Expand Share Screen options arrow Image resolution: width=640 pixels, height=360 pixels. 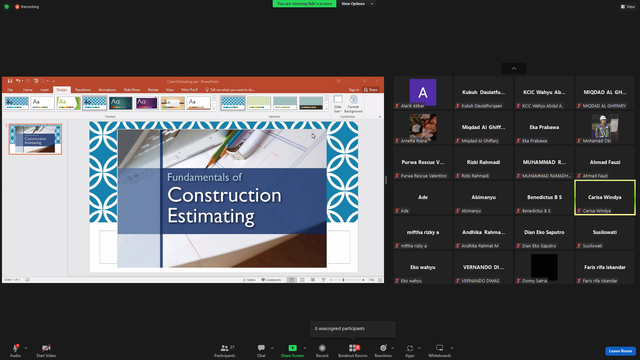click(x=305, y=348)
